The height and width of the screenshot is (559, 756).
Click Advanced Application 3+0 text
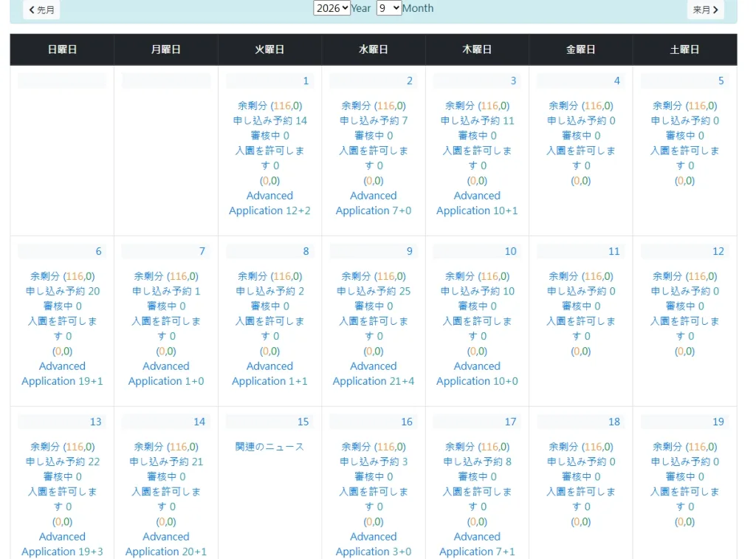[x=373, y=544]
